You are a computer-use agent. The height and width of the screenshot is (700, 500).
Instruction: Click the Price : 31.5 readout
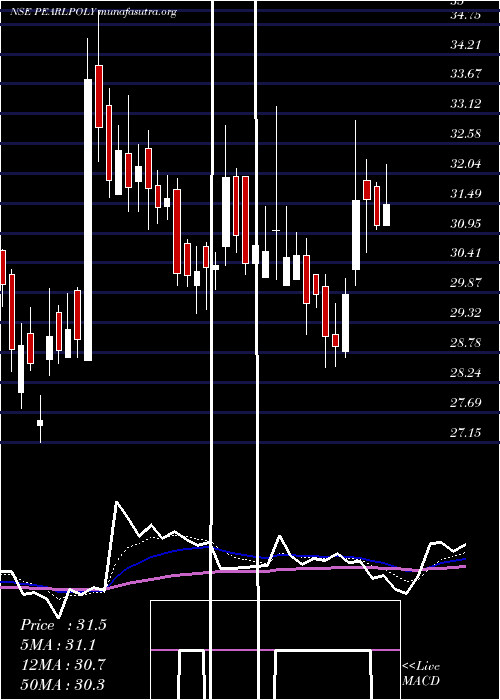63,625
